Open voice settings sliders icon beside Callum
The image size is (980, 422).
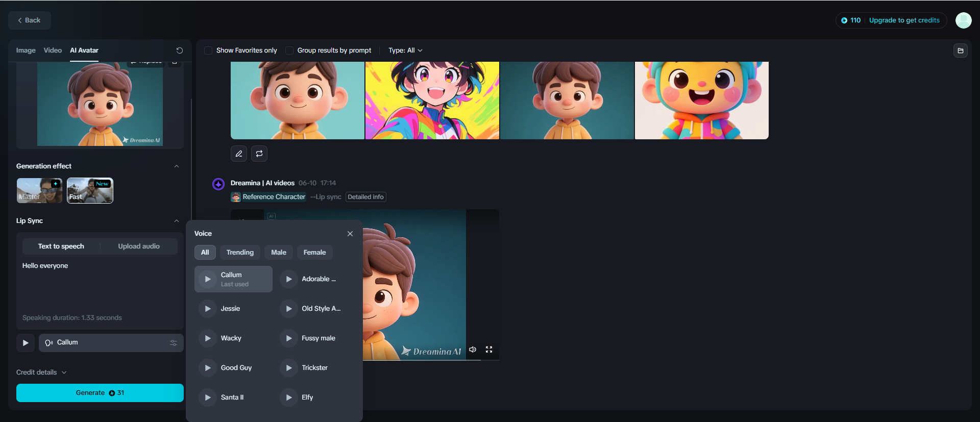coord(174,343)
